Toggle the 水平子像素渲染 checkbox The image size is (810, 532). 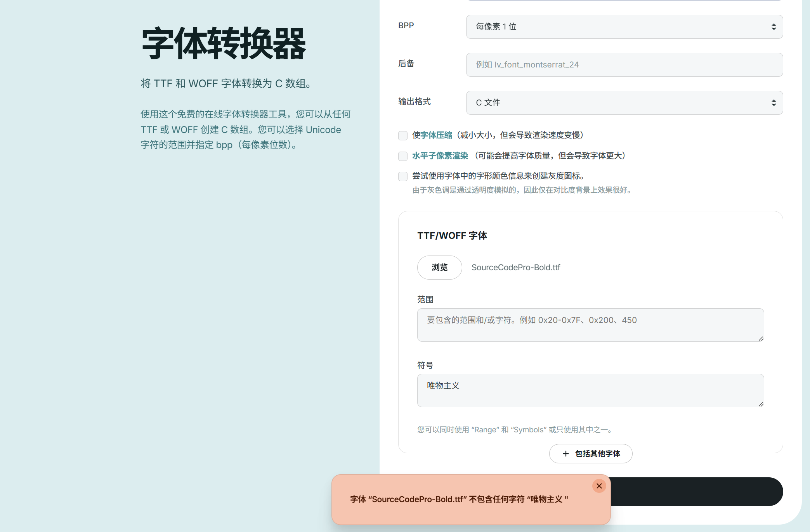point(403,156)
